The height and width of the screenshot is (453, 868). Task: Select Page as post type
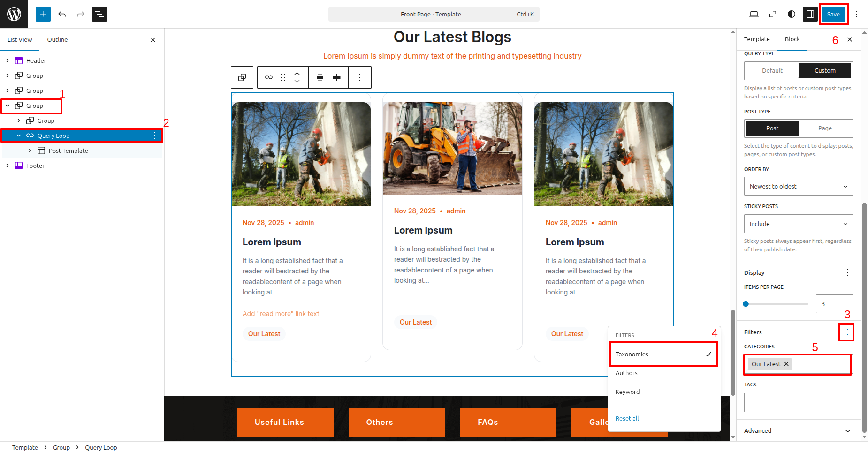pyautogui.click(x=824, y=128)
